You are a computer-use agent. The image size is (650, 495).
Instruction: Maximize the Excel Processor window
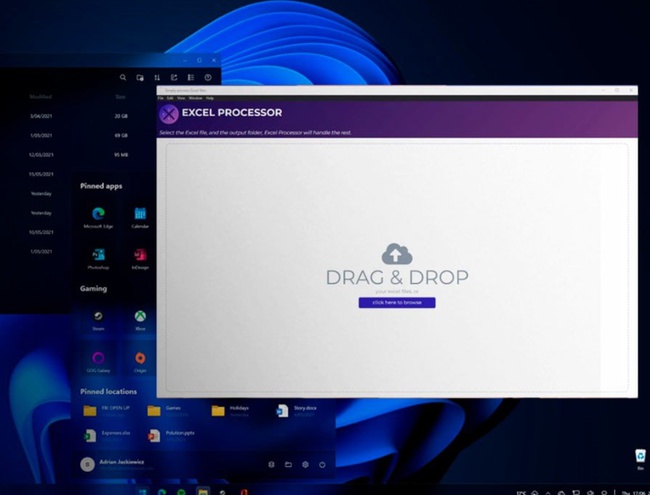(617, 90)
